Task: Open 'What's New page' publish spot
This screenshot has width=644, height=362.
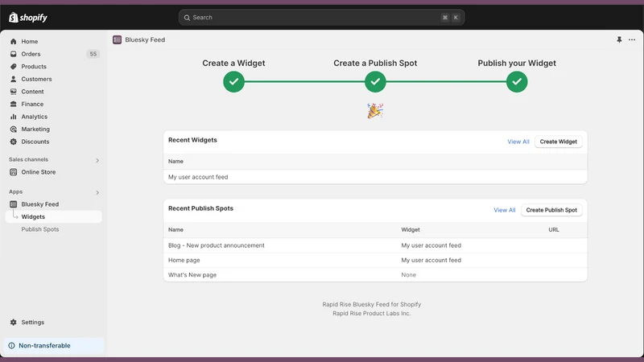Action: click(x=375, y=275)
